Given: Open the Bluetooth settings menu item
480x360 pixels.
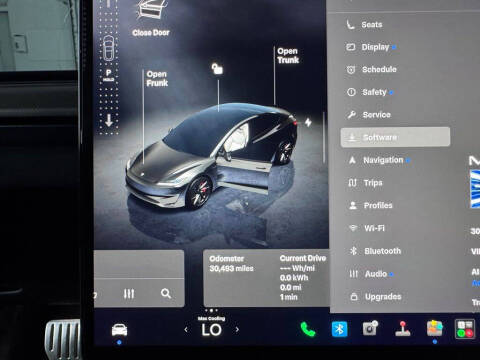Looking at the screenshot, I should [375, 251].
